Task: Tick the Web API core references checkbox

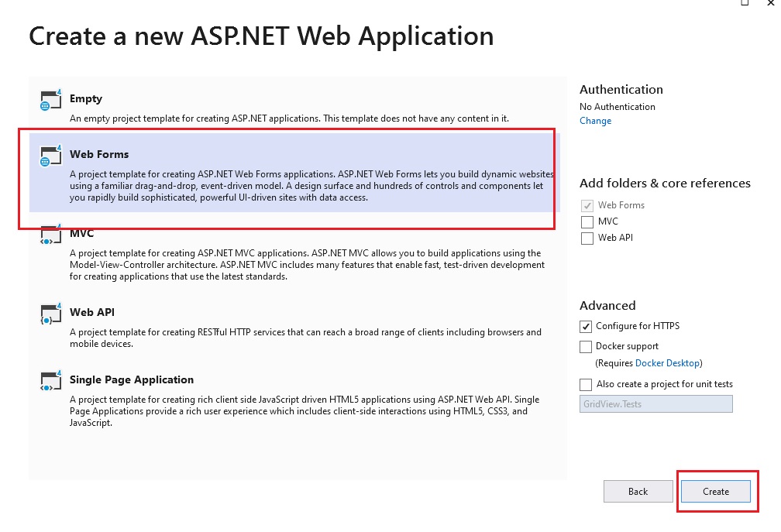Action: click(x=587, y=238)
